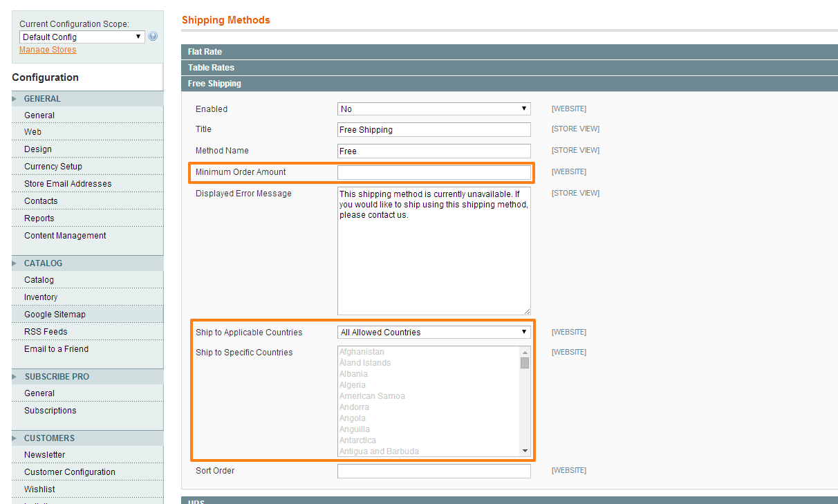Open General under SUBSCRIBE PRO
Viewport: 838px width, 504px height.
[x=39, y=393]
